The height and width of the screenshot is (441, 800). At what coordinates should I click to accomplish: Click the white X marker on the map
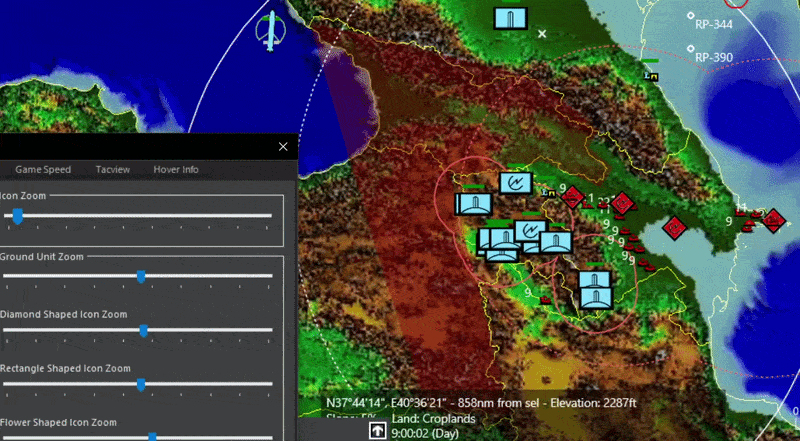(x=542, y=34)
